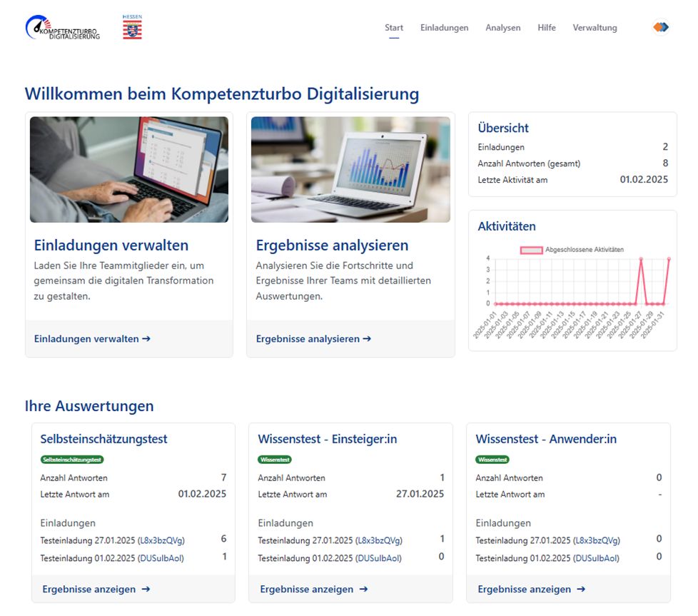Image resolution: width=698 pixels, height=616 pixels.
Task: Show results for Wissenstest - Einsteiger:in
Action: click(x=314, y=589)
